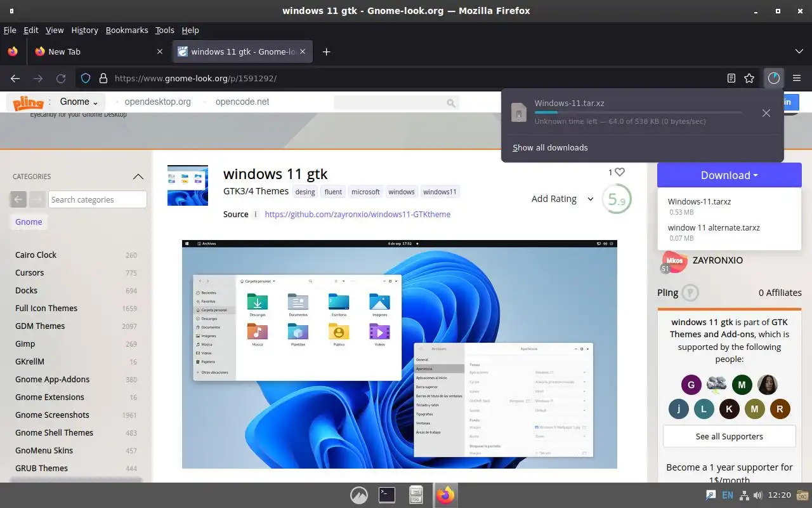Click See all Supporters button
Screen dimensions: 812x508
coord(730,436)
